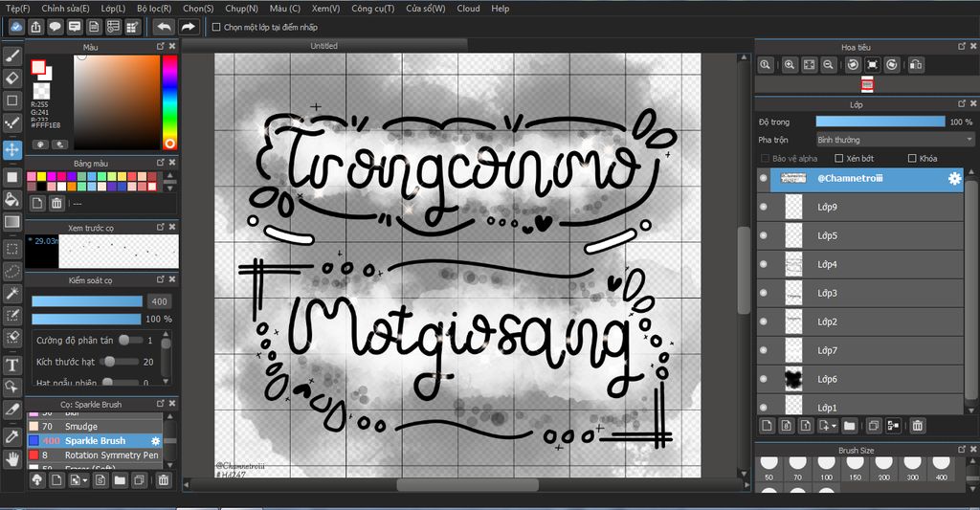Select the Brush tool in left toolbar
This screenshot has width=980, height=510.
click(x=11, y=56)
